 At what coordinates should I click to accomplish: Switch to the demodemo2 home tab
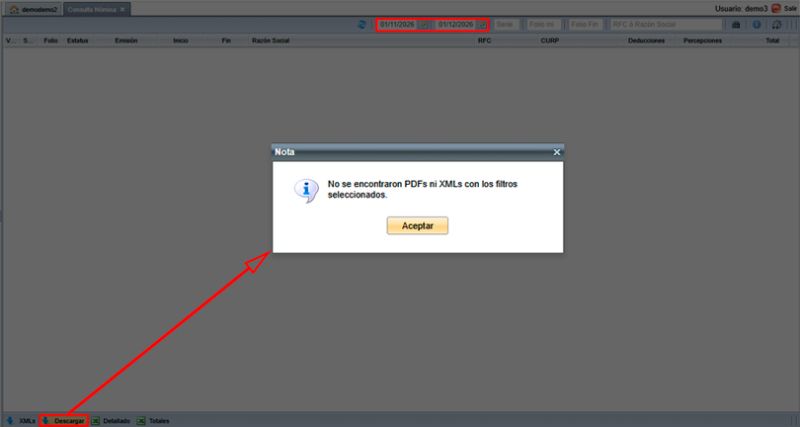(34, 10)
